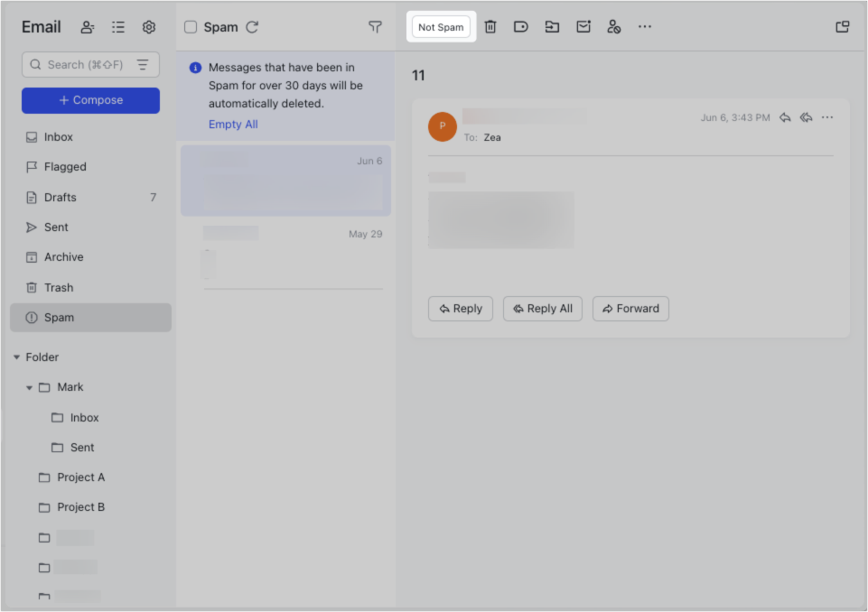This screenshot has height=612, width=868.
Task: Block the sender using the toolbar icon
Action: pos(614,26)
